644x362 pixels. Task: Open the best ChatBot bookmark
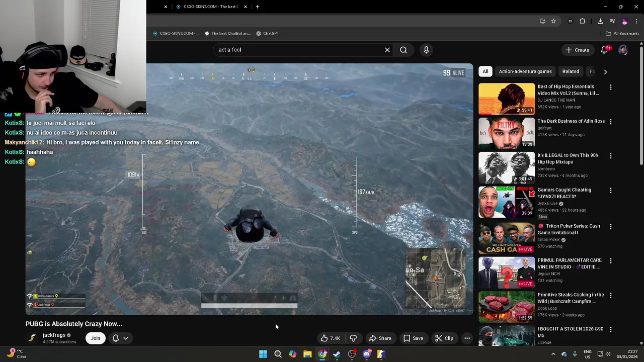(x=227, y=34)
